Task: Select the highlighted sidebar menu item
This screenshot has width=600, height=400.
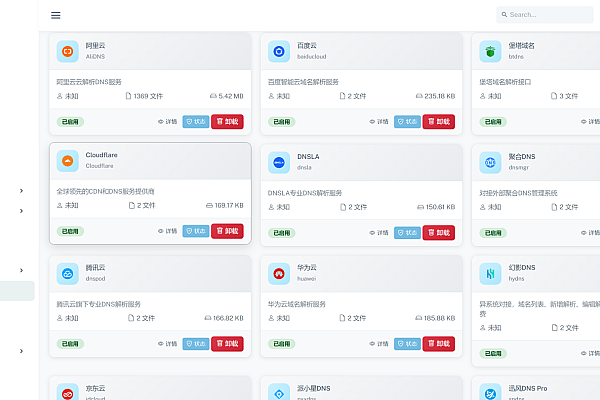Action: (x=17, y=291)
